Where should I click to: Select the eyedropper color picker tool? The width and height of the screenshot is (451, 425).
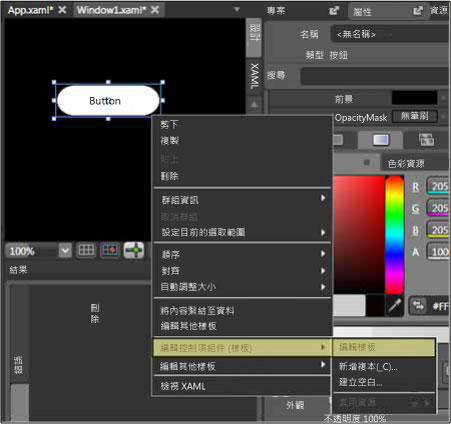click(x=395, y=306)
